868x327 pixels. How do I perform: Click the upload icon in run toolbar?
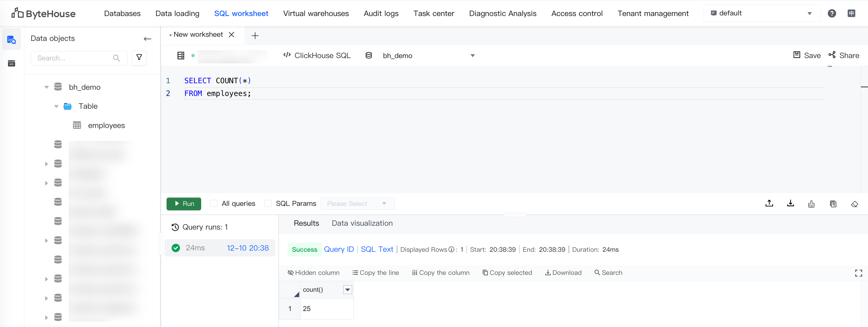(x=769, y=203)
